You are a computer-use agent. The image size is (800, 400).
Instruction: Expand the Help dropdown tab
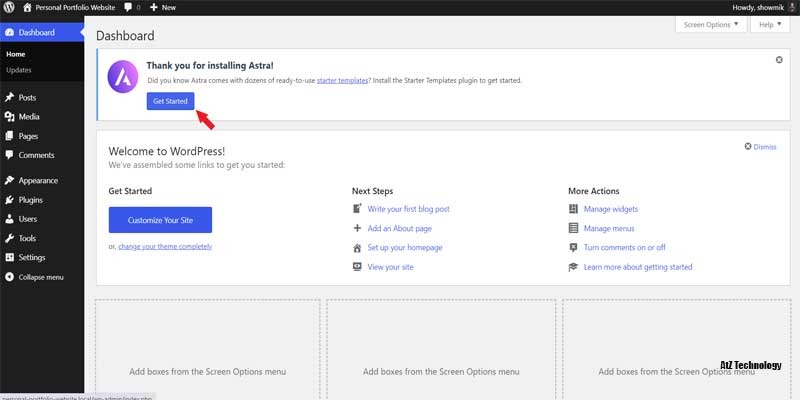[x=770, y=24]
